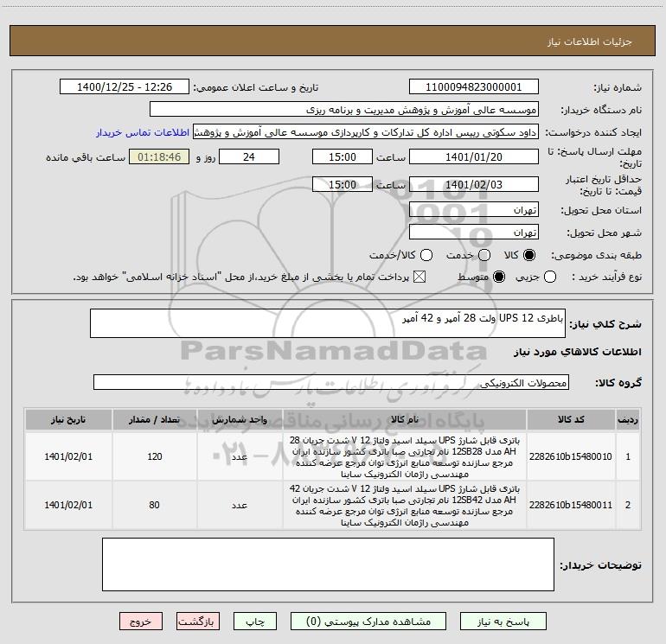Click the چاپ print button
The width and height of the screenshot is (666, 644).
255,622
